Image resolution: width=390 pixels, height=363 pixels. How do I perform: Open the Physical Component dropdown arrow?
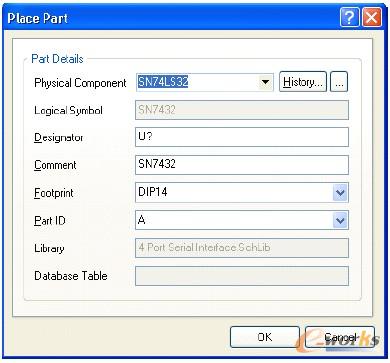tap(266, 82)
